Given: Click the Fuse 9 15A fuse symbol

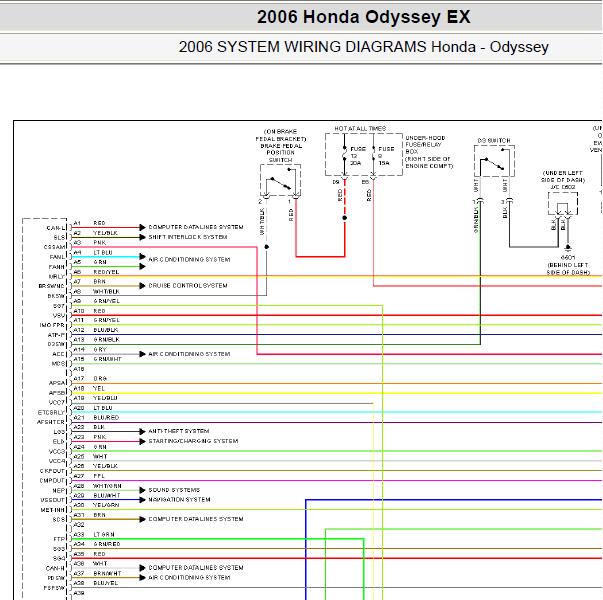Looking at the screenshot, I should [373, 155].
